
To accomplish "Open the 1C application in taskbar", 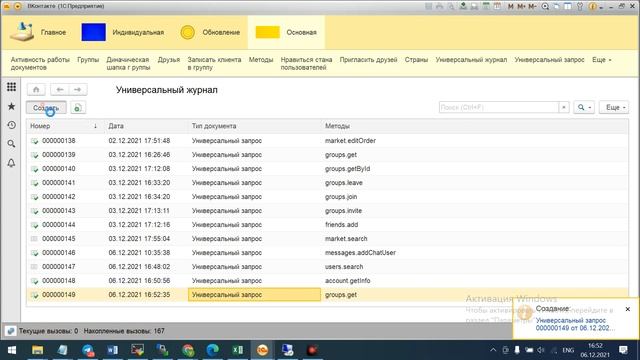I will coord(262,350).
